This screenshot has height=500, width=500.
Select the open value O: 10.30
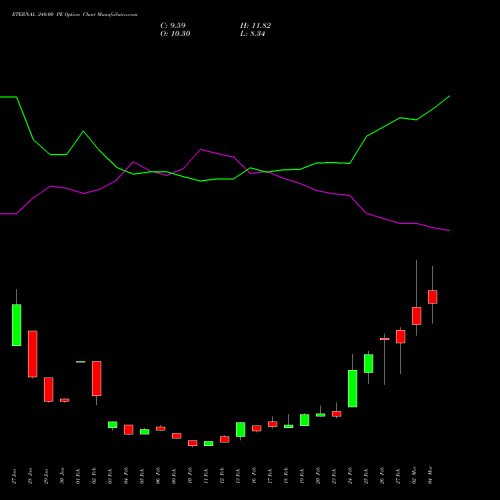pyautogui.click(x=175, y=34)
